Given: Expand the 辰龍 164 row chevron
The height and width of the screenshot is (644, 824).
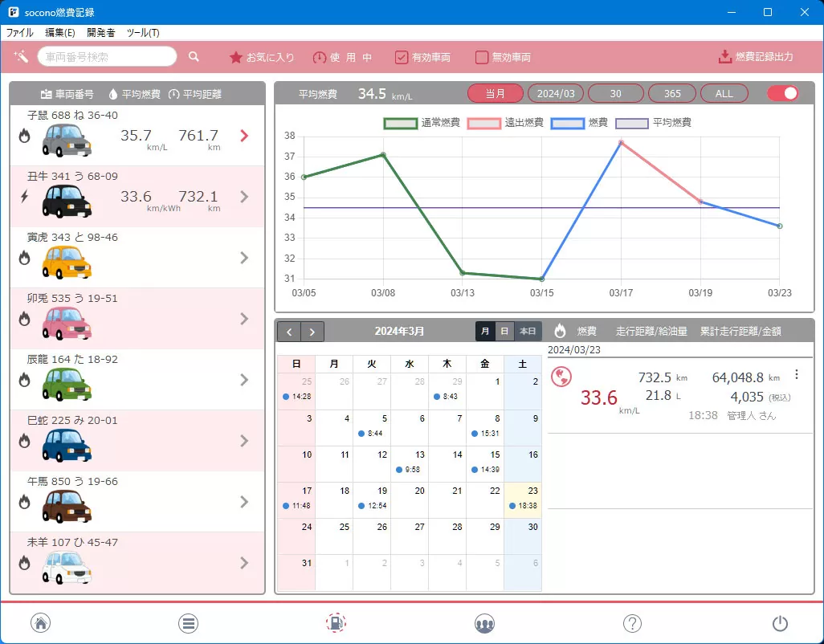Looking at the screenshot, I should coord(244,379).
